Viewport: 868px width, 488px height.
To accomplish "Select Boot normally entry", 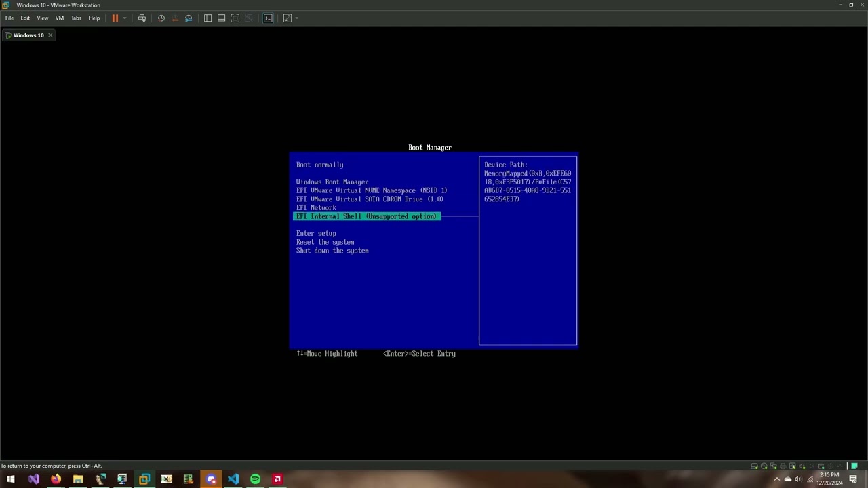I will (x=319, y=165).
